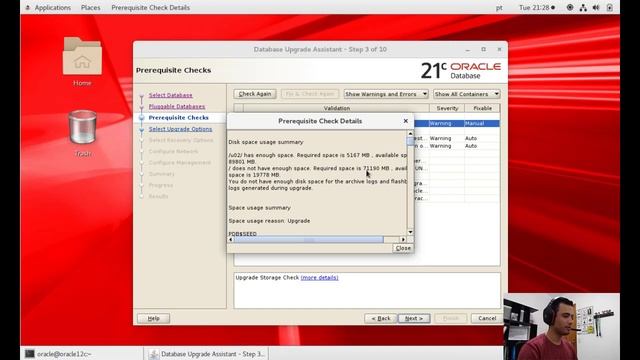This screenshot has height=360, width=640.
Task: Open the pt keyboard layout indicator
Action: coord(499,7)
